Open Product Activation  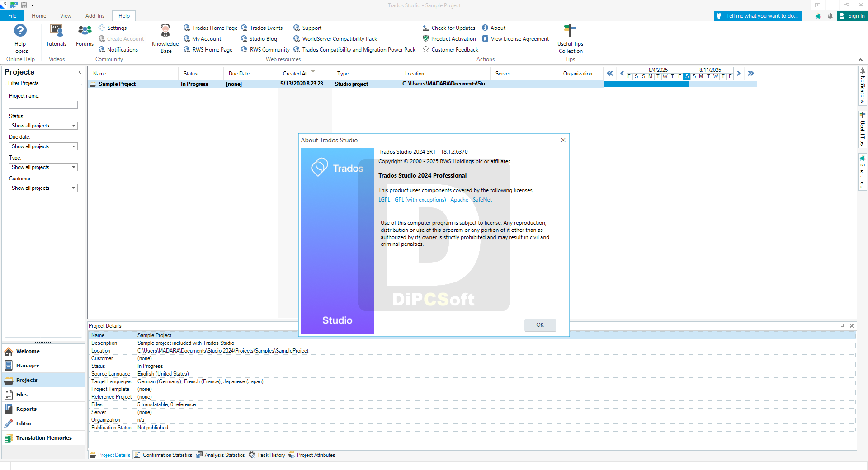pos(449,39)
